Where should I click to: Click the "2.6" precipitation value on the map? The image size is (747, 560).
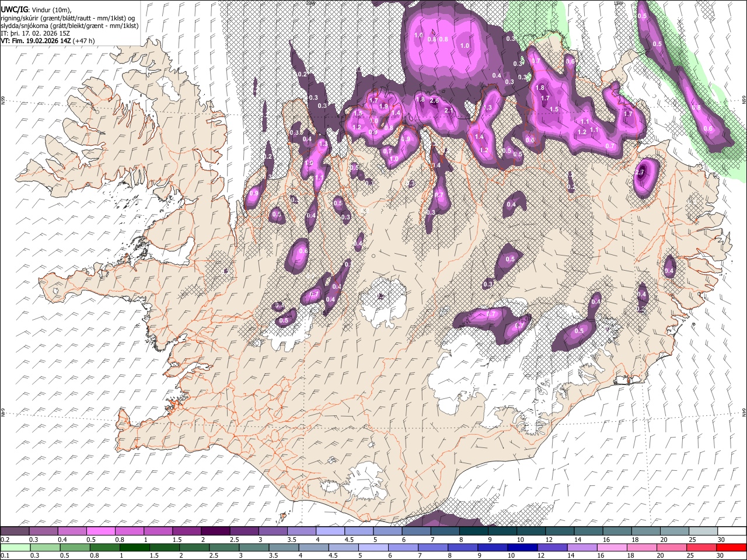pyautogui.click(x=434, y=101)
